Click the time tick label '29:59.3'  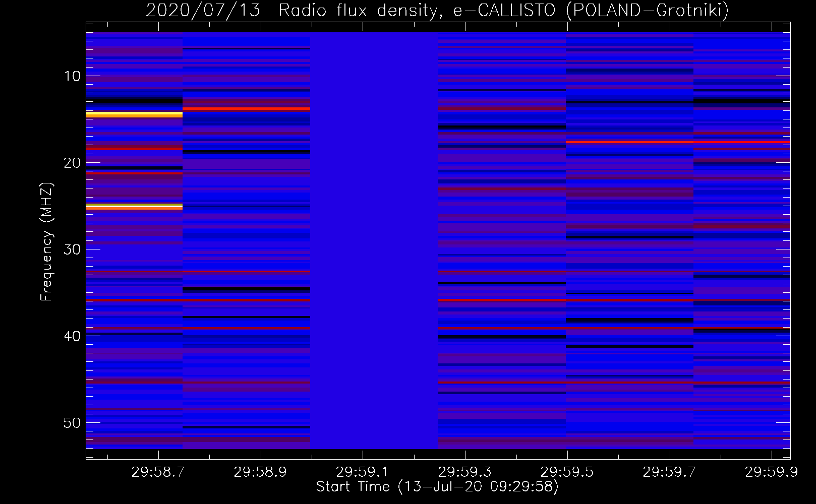click(x=464, y=472)
